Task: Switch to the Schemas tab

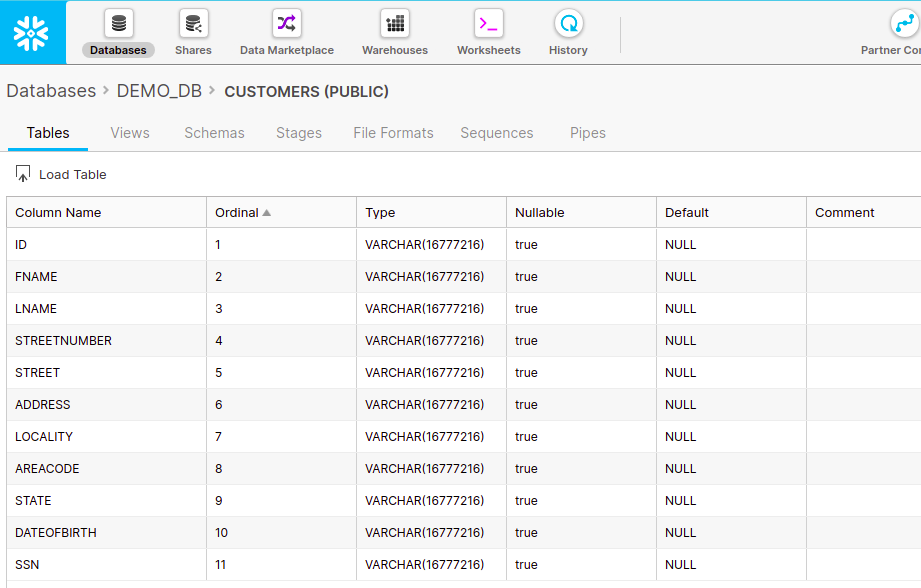Action: click(x=214, y=133)
